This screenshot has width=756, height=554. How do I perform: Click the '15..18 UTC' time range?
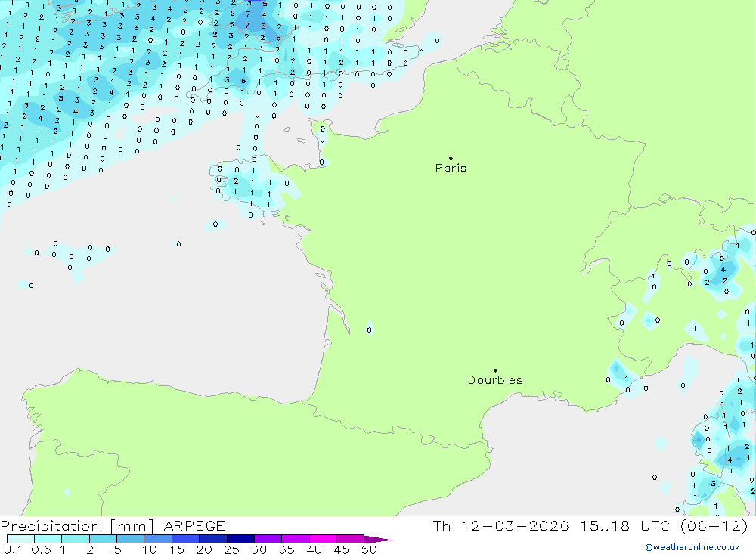tap(625, 525)
